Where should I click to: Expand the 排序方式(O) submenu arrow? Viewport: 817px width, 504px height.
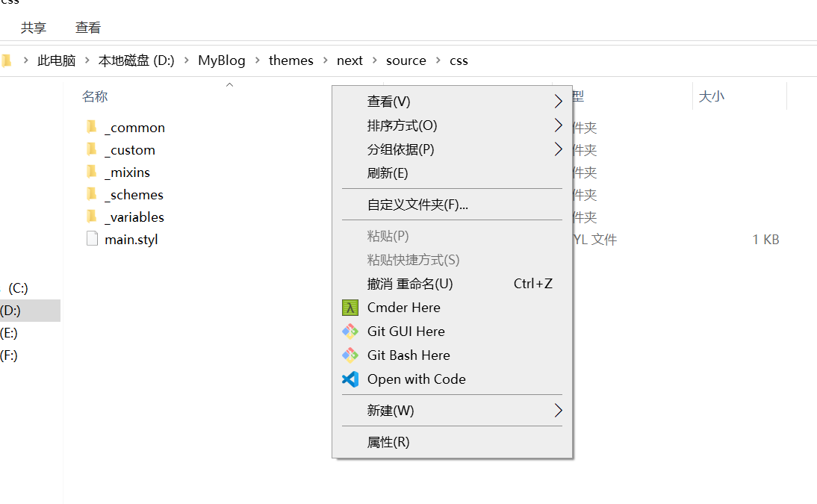point(558,125)
